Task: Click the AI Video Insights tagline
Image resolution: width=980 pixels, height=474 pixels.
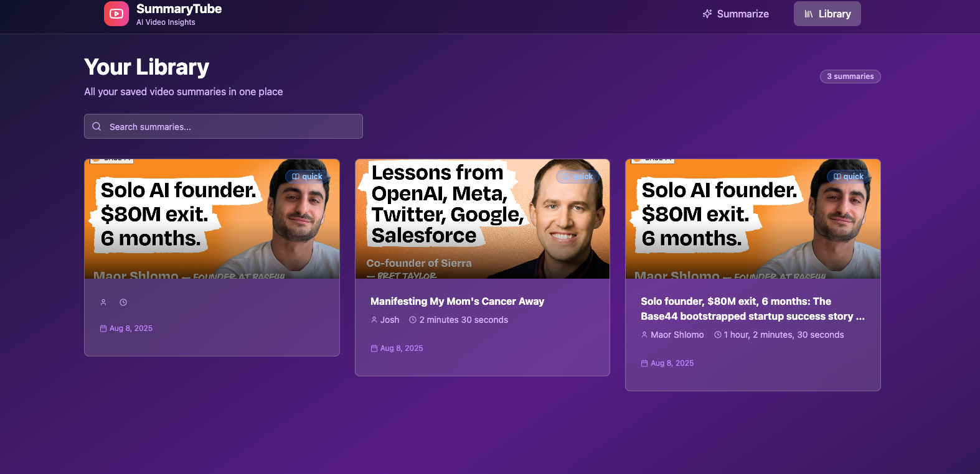Action: tap(166, 22)
